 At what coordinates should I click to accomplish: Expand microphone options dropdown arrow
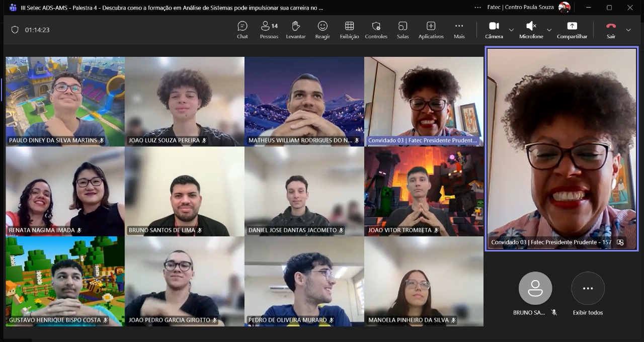pos(549,30)
